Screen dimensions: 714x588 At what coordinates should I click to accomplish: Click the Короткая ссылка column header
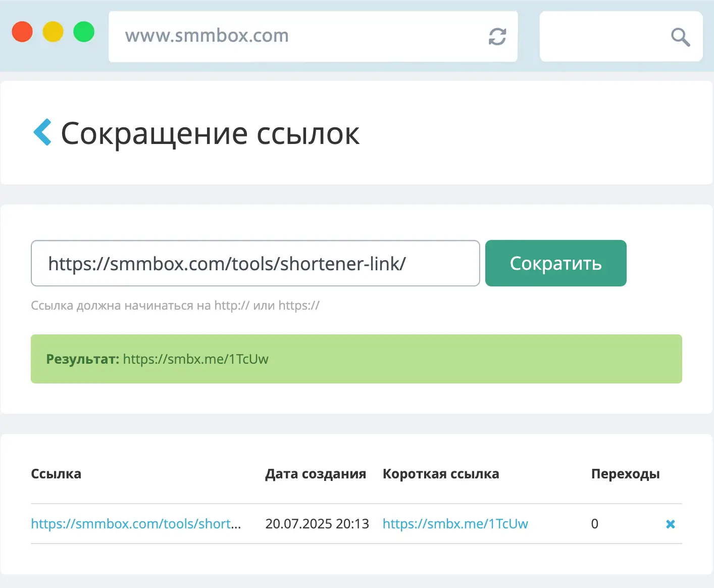click(441, 474)
